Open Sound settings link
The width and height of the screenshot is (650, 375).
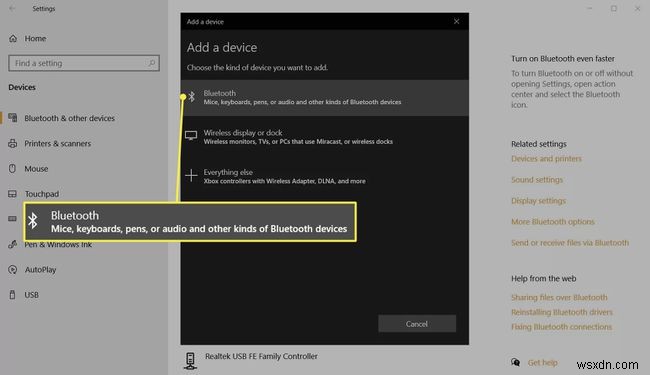click(x=537, y=180)
